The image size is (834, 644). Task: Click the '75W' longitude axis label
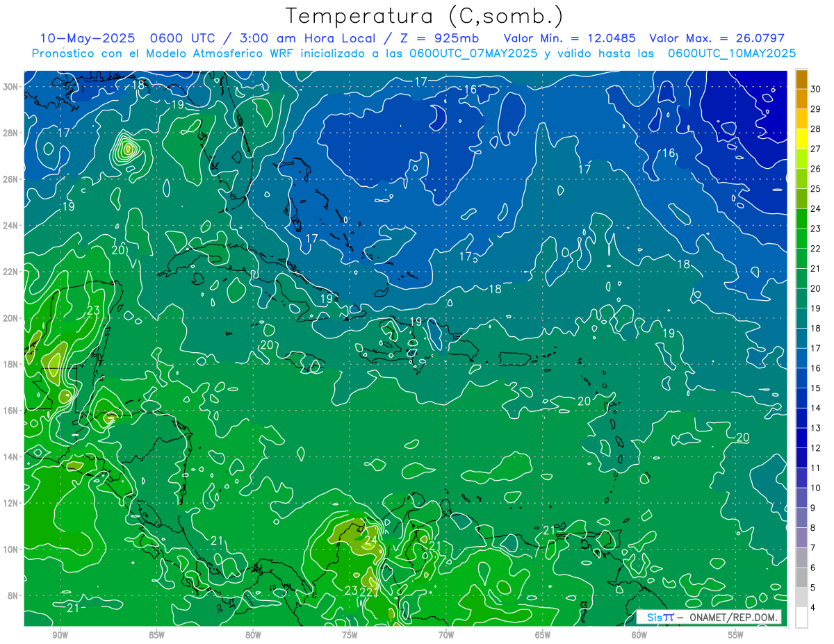tap(350, 635)
